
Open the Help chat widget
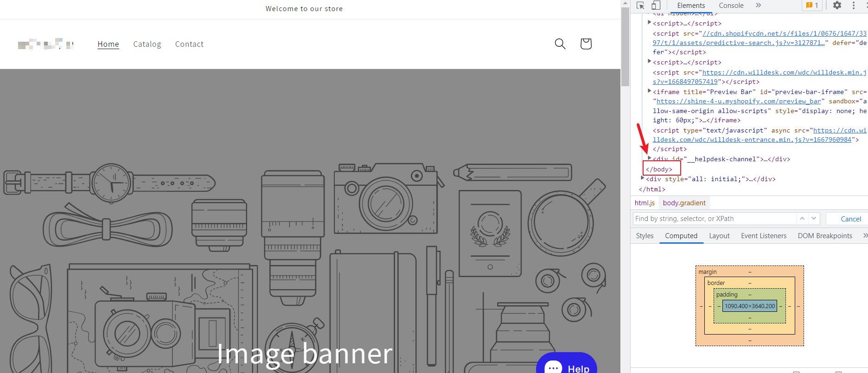[567, 363]
